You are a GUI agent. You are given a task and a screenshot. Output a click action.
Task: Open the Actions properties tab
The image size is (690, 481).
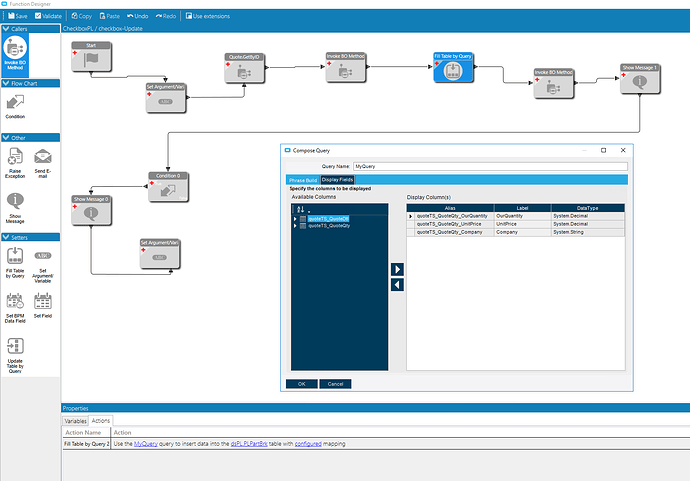[x=100, y=421]
